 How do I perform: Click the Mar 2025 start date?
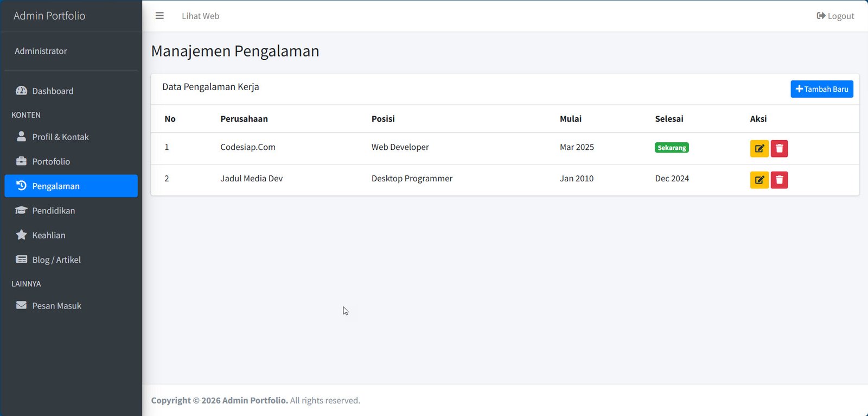pos(577,147)
